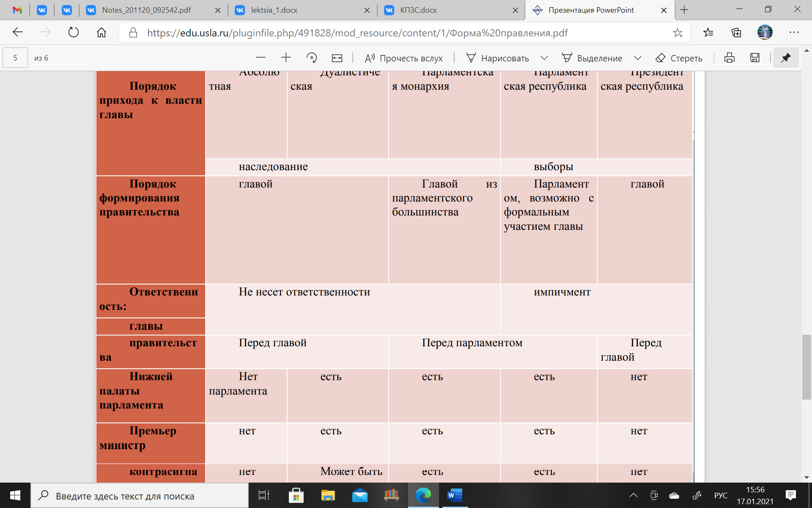812x508 pixels.
Task: Go back to previous page
Action: click(x=18, y=33)
